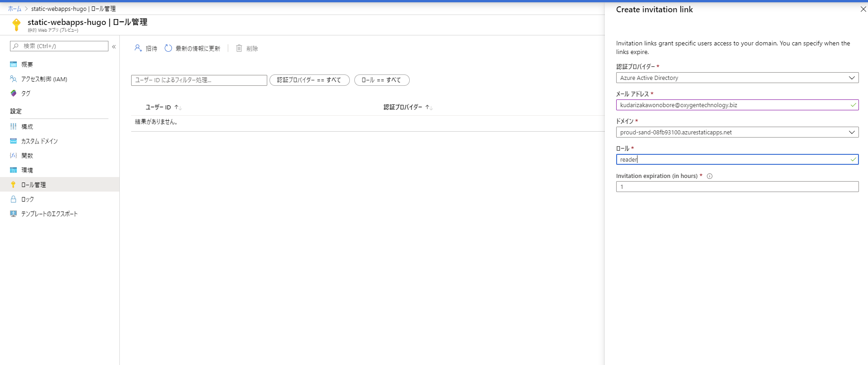Collapse the sidebar with the double-chevron
868x365 pixels.
click(114, 46)
